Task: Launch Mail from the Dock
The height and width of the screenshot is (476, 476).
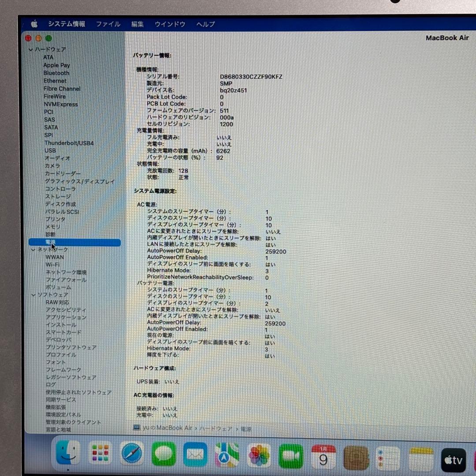Action: point(195,454)
